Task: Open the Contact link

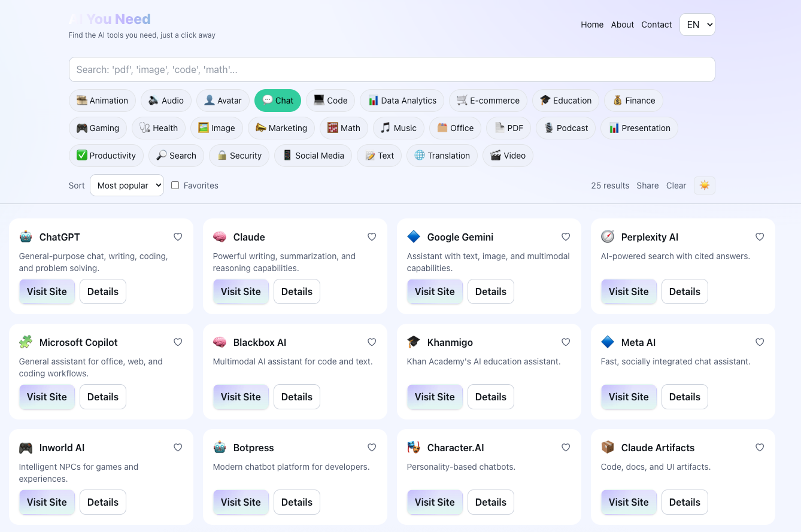Action: [x=657, y=25]
